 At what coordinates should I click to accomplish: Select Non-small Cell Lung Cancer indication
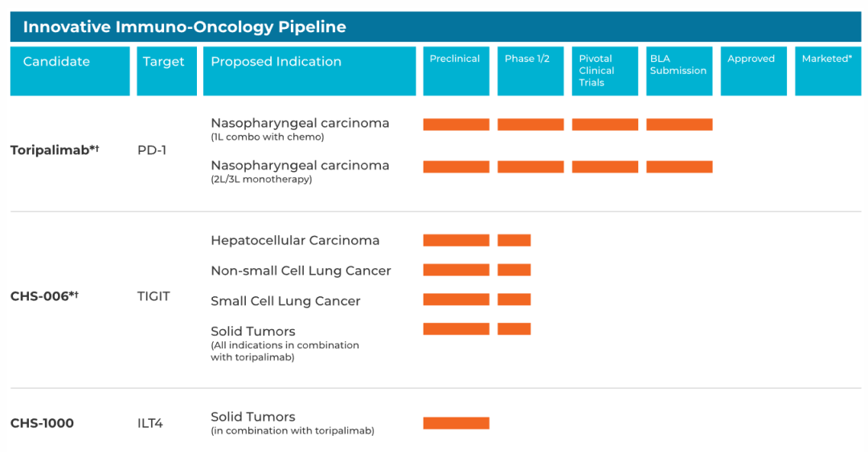point(301,271)
